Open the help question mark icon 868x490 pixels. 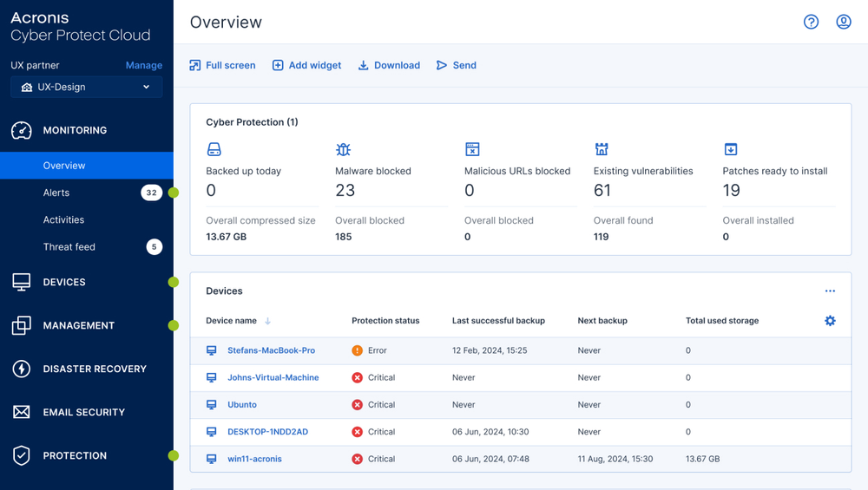click(x=811, y=22)
